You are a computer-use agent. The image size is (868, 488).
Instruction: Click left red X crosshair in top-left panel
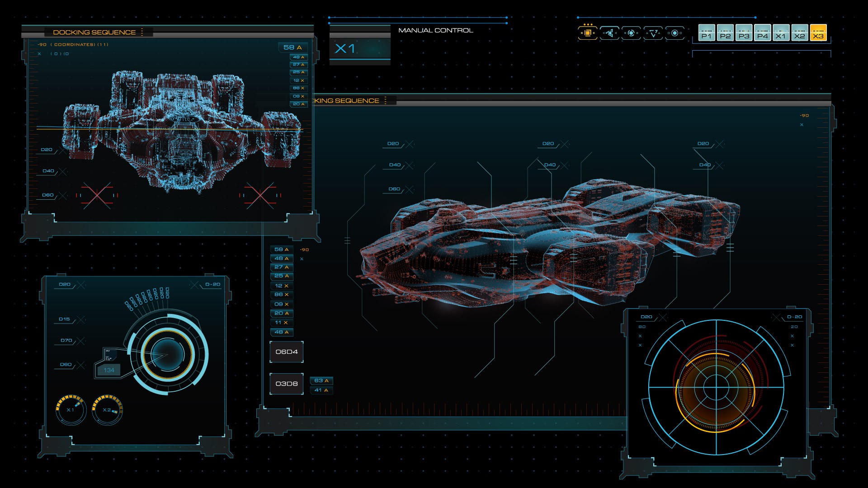tap(97, 195)
